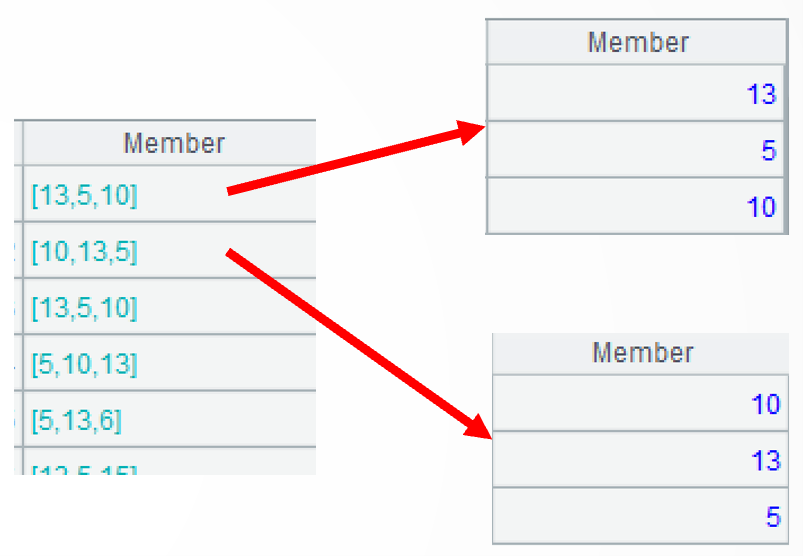Select value 13 in the top-right table
This screenshot has height=556, width=803.
761,94
